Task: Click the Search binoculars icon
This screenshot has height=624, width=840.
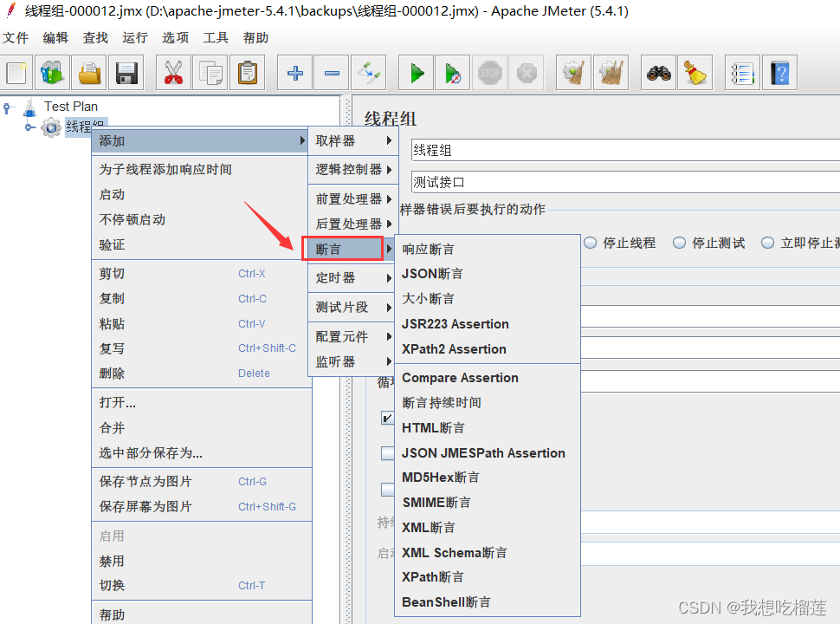Action: 658,73
